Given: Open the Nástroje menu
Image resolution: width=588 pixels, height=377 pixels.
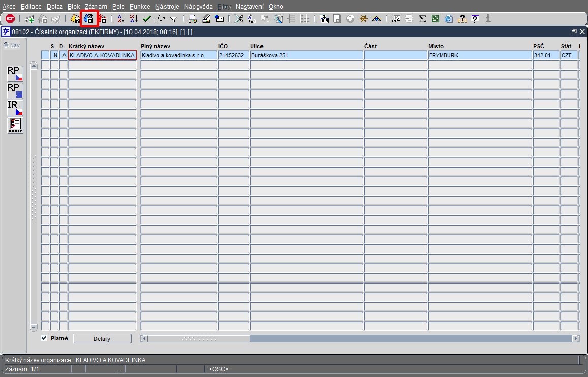Looking at the screenshot, I should point(167,7).
